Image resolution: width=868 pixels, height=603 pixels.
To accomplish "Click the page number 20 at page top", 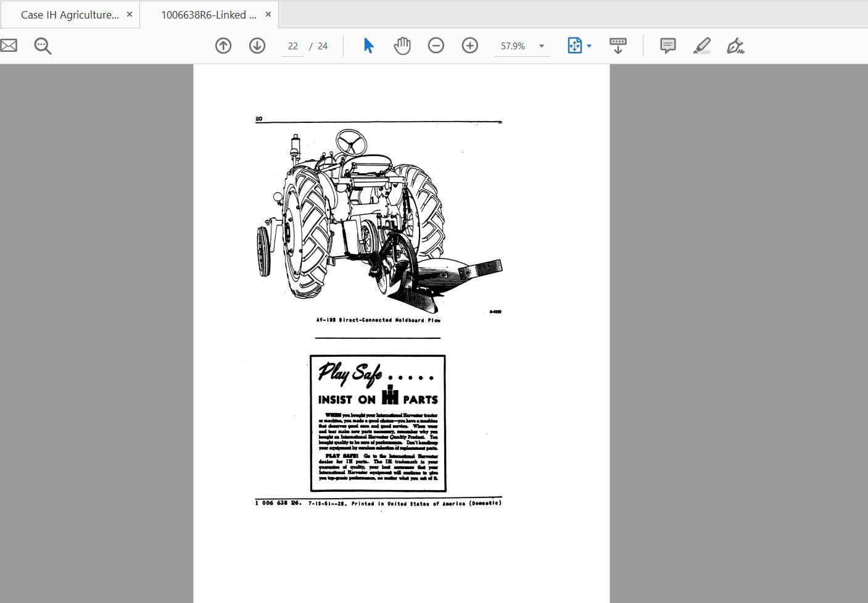I will coord(259,119).
